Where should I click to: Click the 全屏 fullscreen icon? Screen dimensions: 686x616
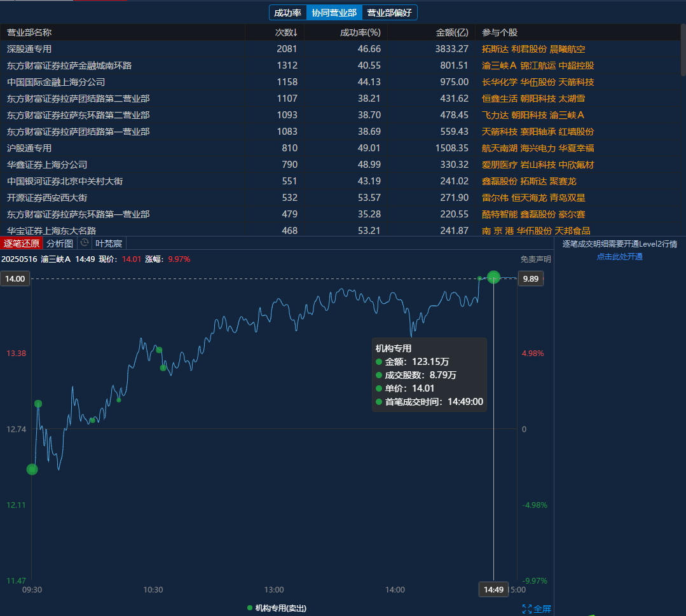[x=537, y=608]
